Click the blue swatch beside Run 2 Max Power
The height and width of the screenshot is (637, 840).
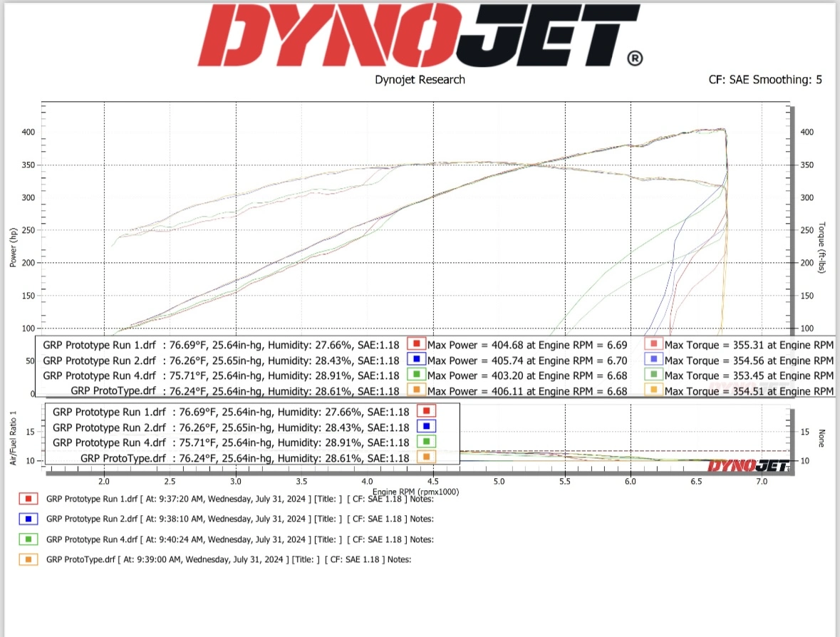pyautogui.click(x=416, y=359)
